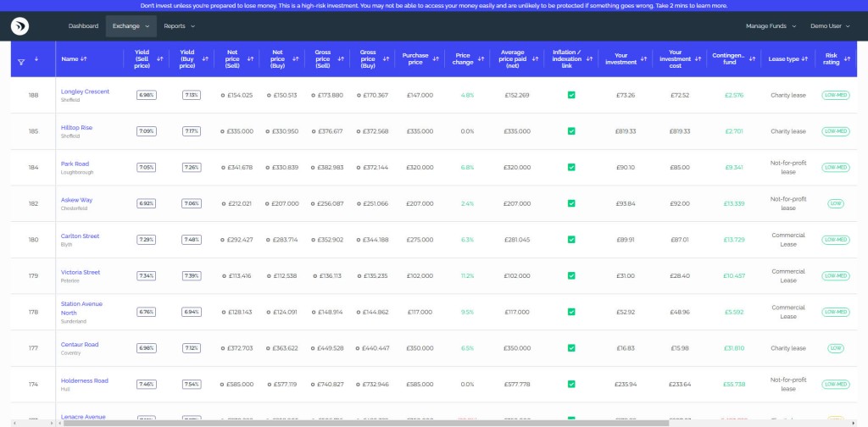
Task: Open the Hilltop Rise property link
Action: [76, 127]
